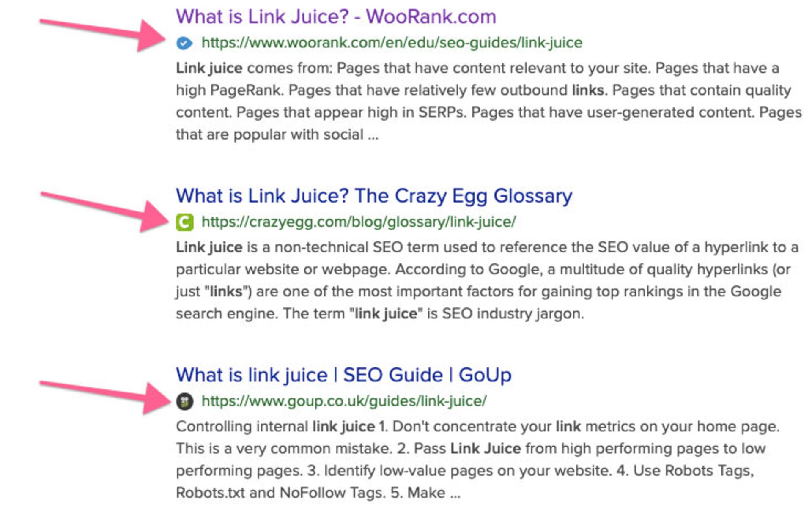Click the pink arrow pointing at WooRank favicon

pyautogui.click(x=103, y=34)
